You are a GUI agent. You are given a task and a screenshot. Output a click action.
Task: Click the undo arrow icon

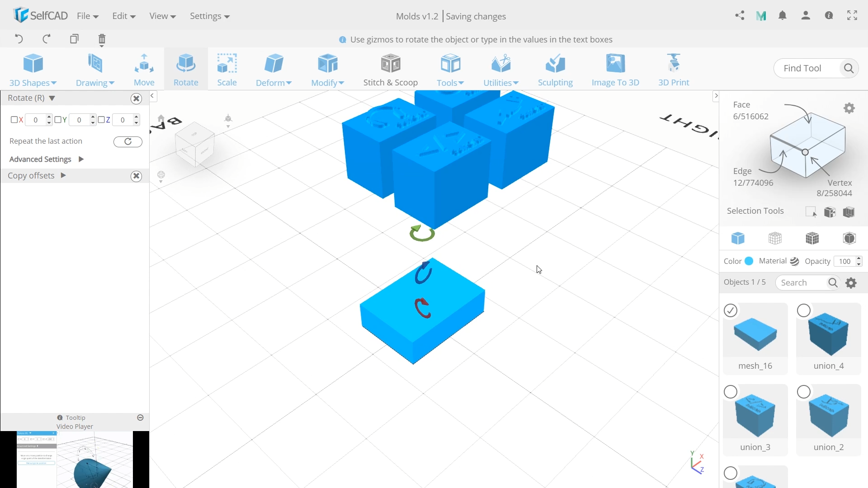tap(19, 39)
